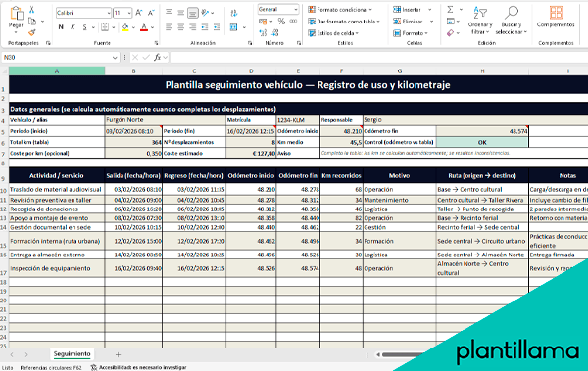Click the increase decimals icon
The height and width of the screenshot is (371, 588).
(x=263, y=33)
